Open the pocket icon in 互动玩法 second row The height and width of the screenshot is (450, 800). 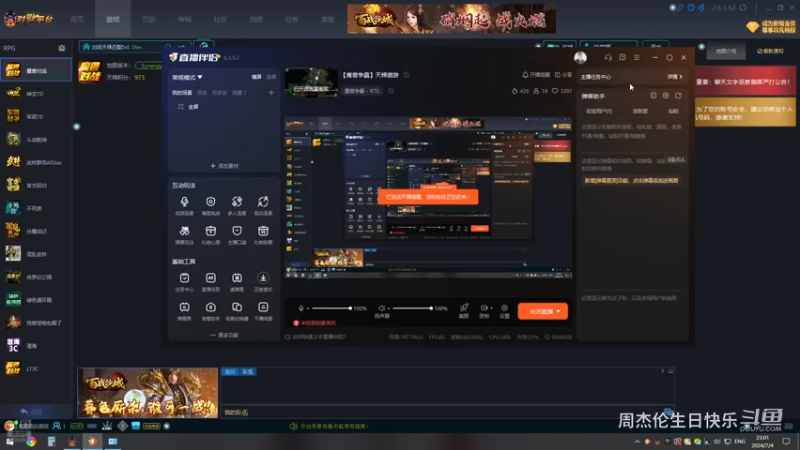pos(237,231)
